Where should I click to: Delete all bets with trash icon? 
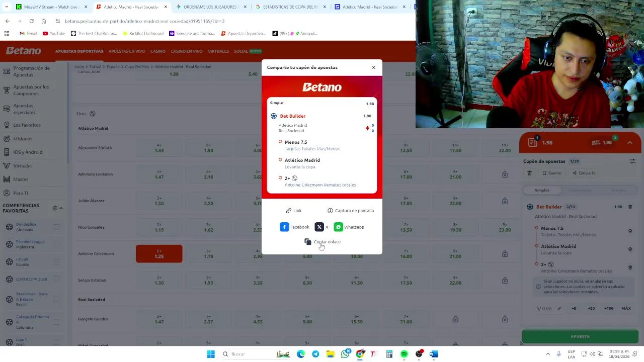pyautogui.click(x=529, y=173)
